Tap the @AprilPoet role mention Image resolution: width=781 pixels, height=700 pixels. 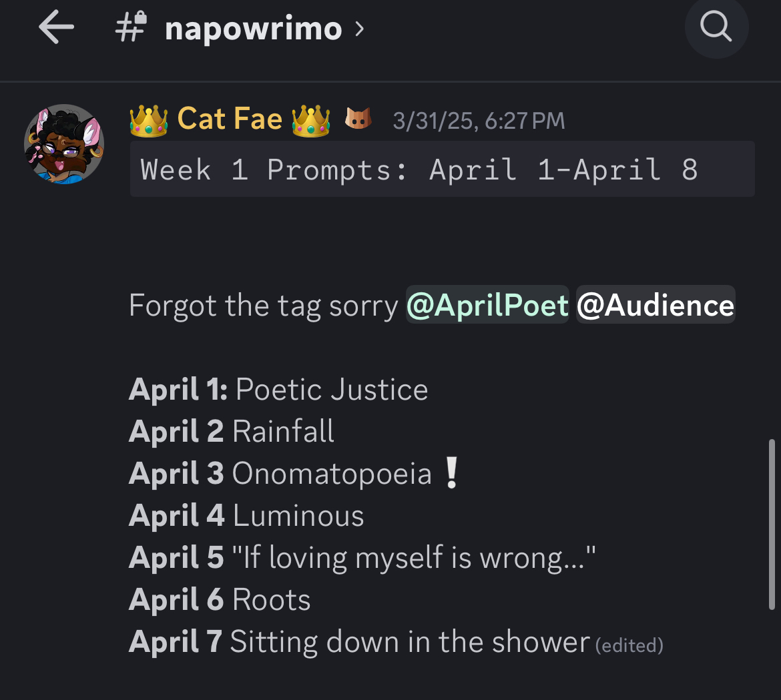(x=487, y=306)
